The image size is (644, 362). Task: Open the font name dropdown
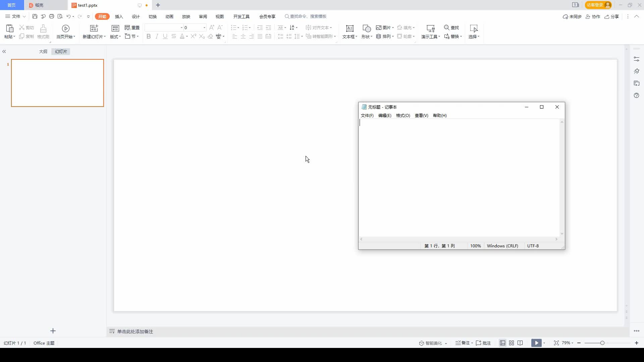pyautogui.click(x=181, y=27)
